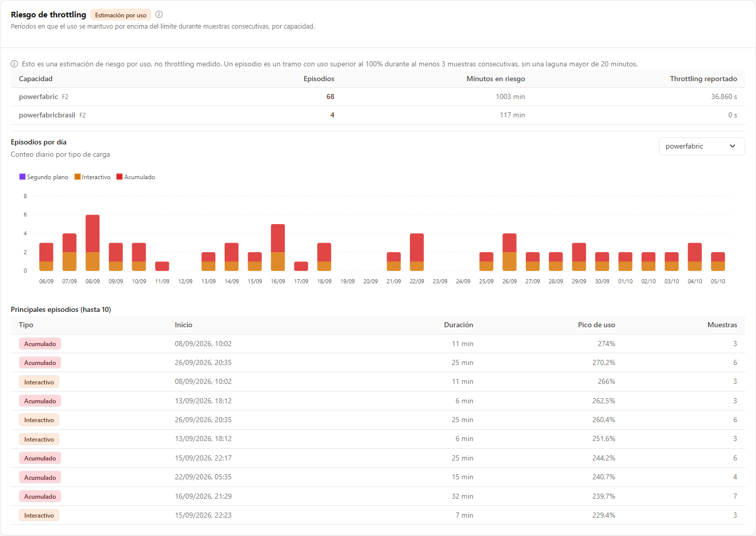The height and width of the screenshot is (536, 756).
Task: Click the Riesgo de throttling title
Action: (48, 14)
